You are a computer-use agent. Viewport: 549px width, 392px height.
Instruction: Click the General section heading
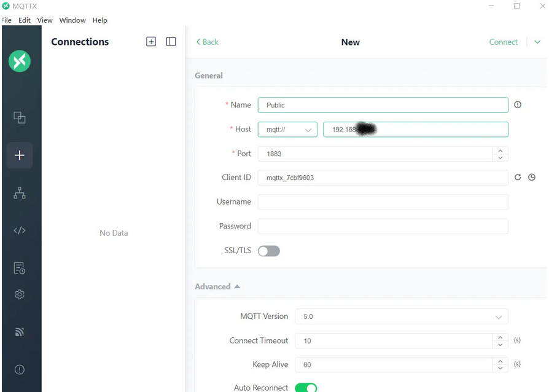click(x=209, y=76)
